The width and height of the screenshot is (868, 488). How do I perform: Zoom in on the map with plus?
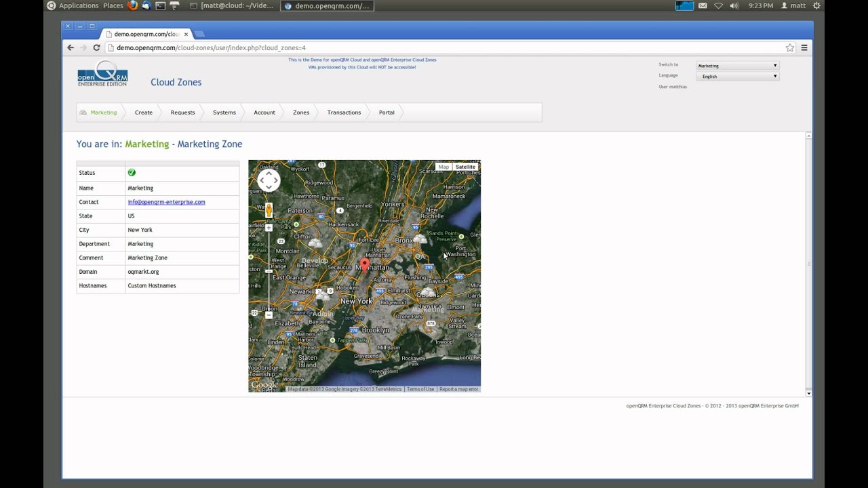(269, 228)
